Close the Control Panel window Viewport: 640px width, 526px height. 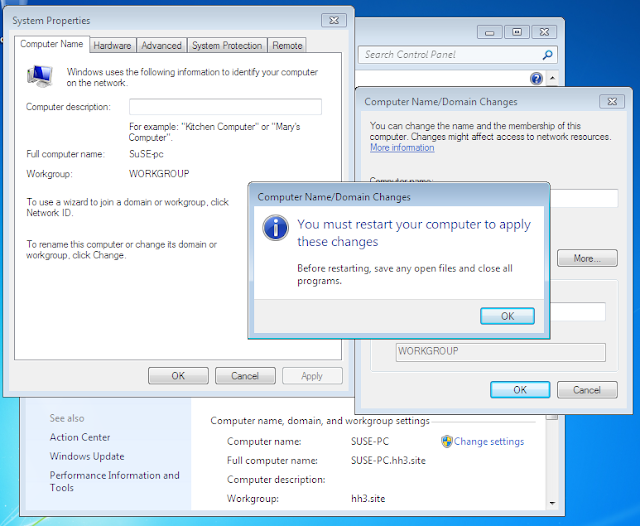[x=544, y=32]
